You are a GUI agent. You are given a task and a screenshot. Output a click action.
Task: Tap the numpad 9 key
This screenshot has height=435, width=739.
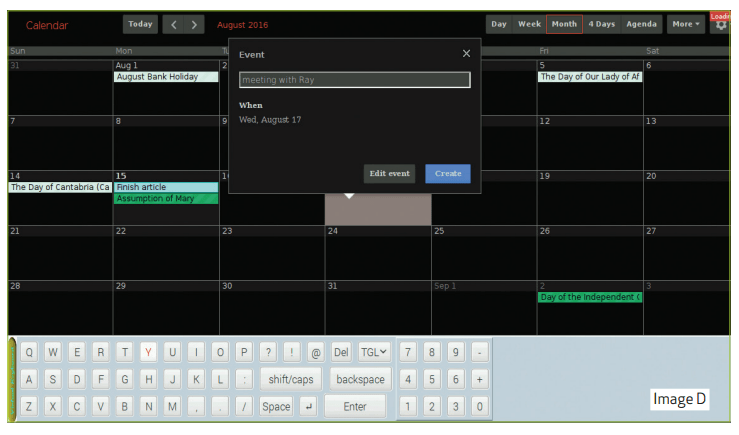coord(455,352)
